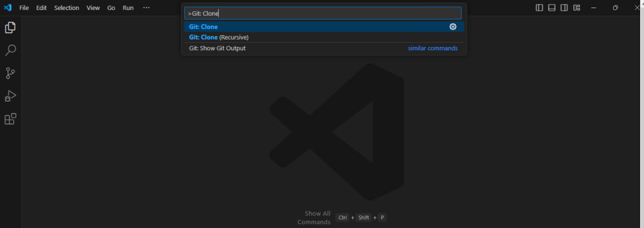Open the Customize Layout icon

[577, 8]
